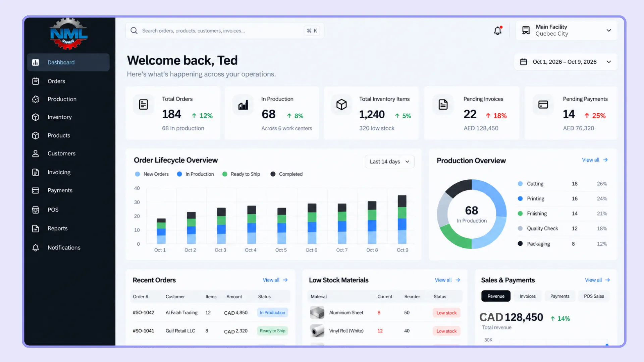
Task: Click View all in Sales & Payments
Action: click(597, 280)
